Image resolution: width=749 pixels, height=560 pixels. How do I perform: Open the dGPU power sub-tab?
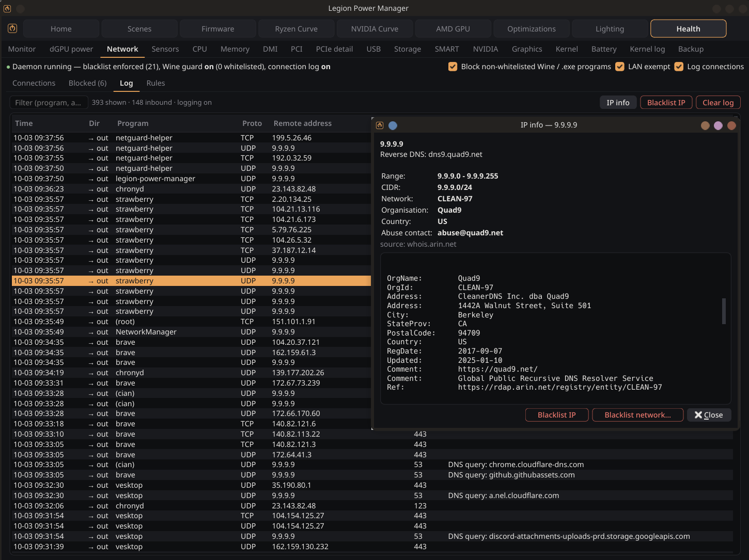[x=71, y=49]
